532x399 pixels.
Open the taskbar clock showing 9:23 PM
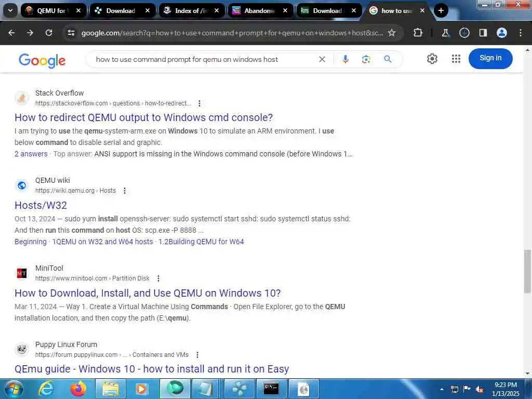pos(506,389)
